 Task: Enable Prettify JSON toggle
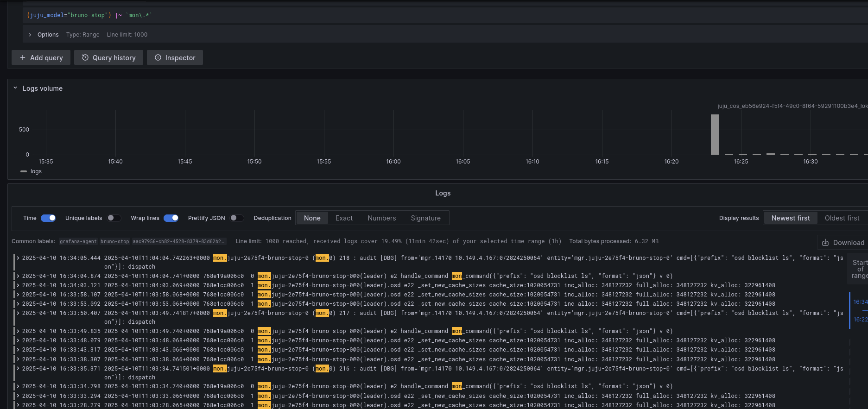pos(237,218)
